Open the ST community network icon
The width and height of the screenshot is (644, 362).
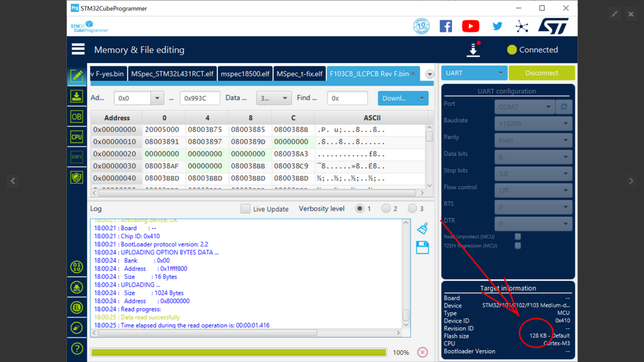pyautogui.click(x=522, y=26)
